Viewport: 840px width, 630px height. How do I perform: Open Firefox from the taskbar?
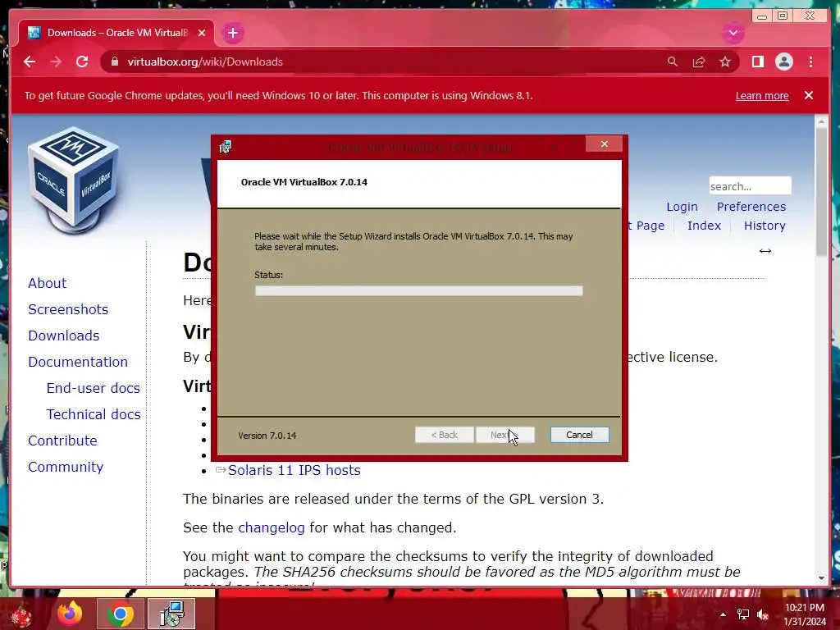71,614
